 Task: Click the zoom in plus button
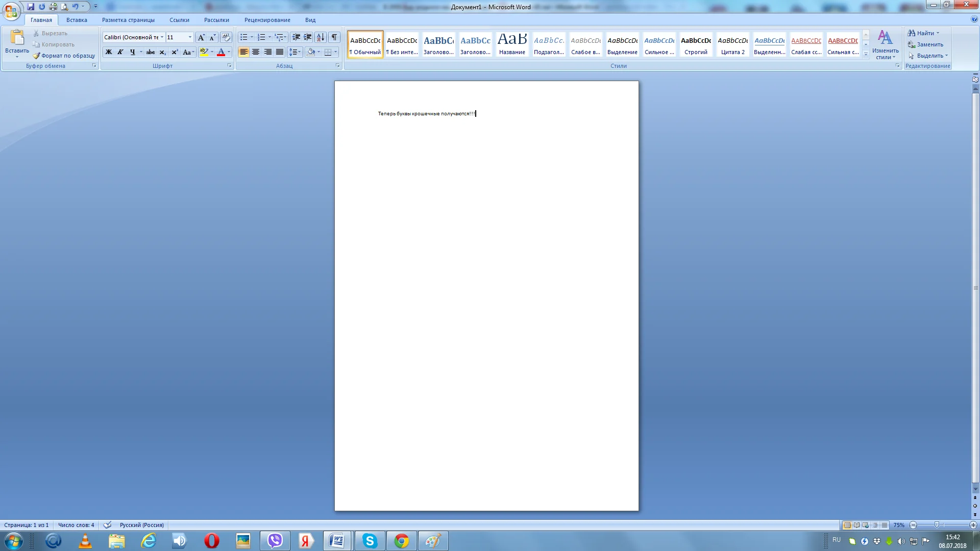point(973,525)
